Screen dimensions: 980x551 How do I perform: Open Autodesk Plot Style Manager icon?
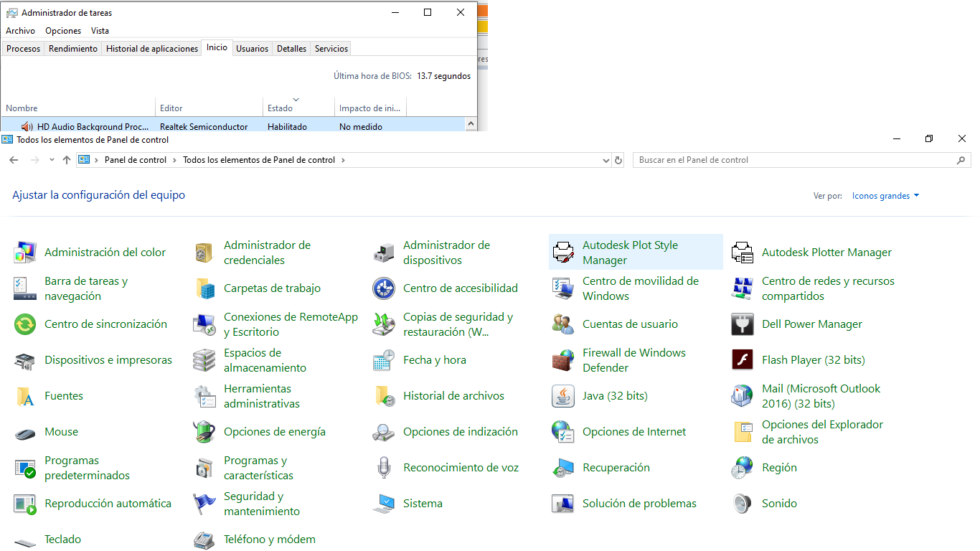[563, 253]
